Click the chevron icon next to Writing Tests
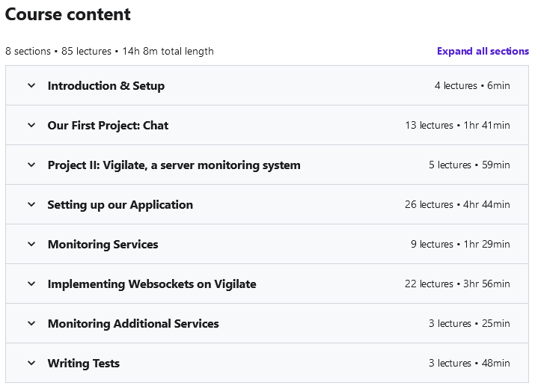Image resolution: width=535 pixels, height=392 pixels. click(31, 364)
